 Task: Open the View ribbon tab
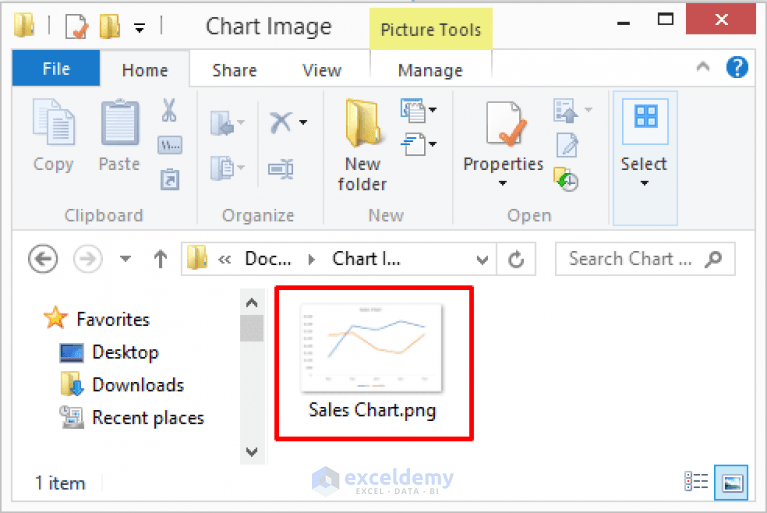pos(321,70)
